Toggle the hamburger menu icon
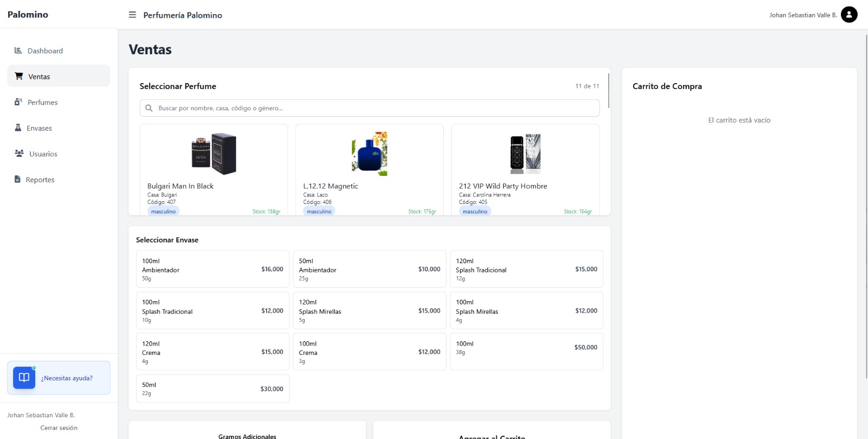This screenshot has height=439, width=868. 132,15
